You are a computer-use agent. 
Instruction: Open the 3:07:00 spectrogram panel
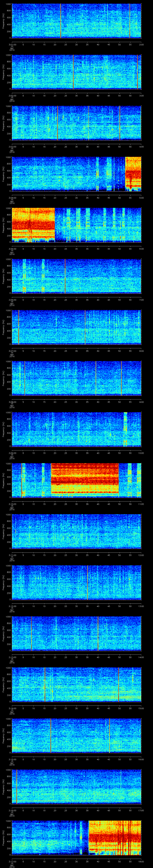pyautogui.click(x=77, y=327)
